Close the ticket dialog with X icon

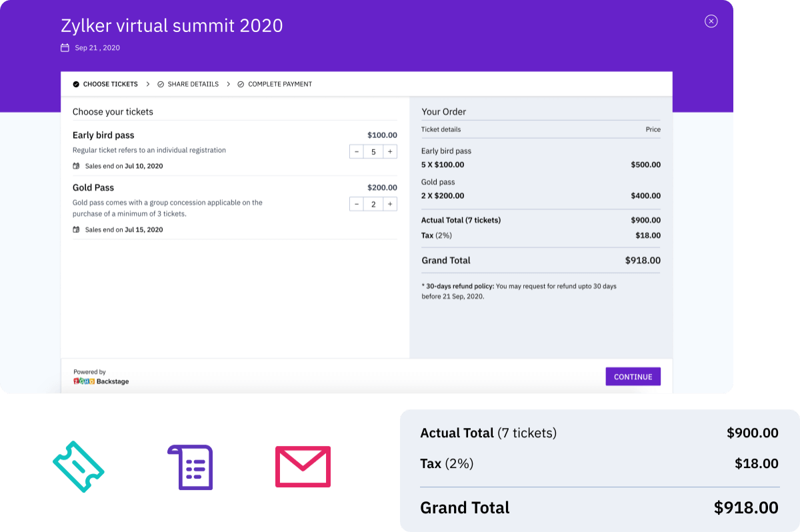click(711, 21)
